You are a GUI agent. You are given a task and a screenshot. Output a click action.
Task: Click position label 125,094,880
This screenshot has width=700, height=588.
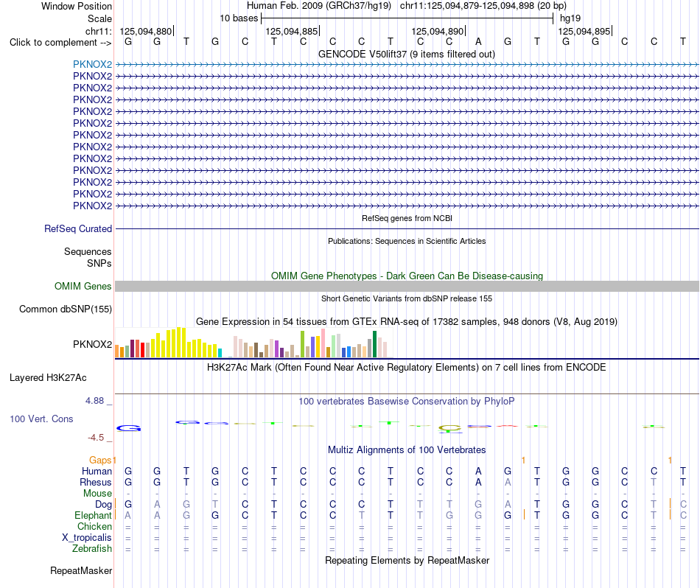tap(146, 31)
